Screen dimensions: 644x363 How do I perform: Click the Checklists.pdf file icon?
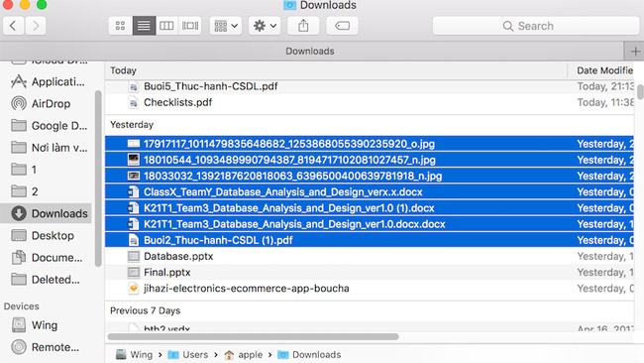[134, 102]
